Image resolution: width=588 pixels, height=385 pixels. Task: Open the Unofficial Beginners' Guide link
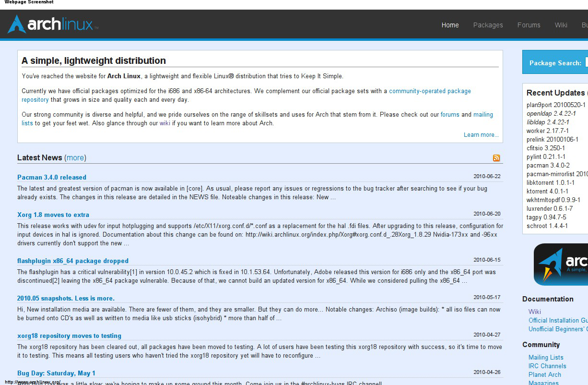pos(558,329)
